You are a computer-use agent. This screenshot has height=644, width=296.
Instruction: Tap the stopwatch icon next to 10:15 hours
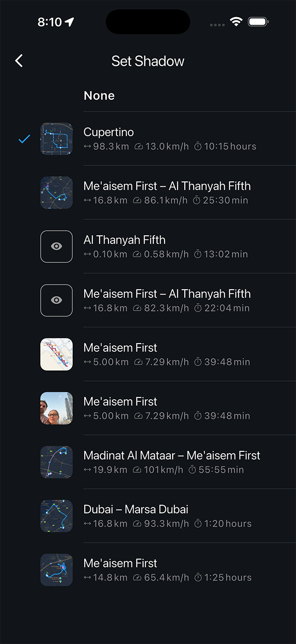pyautogui.click(x=198, y=147)
